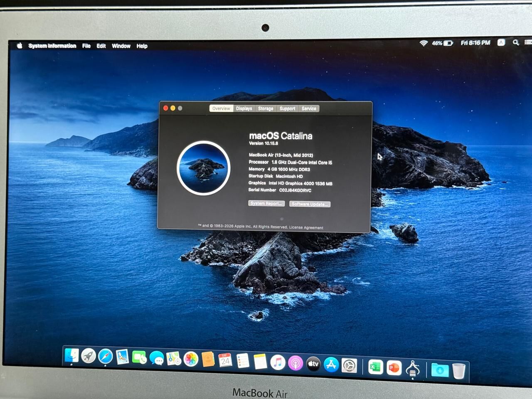Screen dimensions: 532x399
Task: Click "4 GB 1600 MHz DDR3" memory text
Action: pos(289,170)
